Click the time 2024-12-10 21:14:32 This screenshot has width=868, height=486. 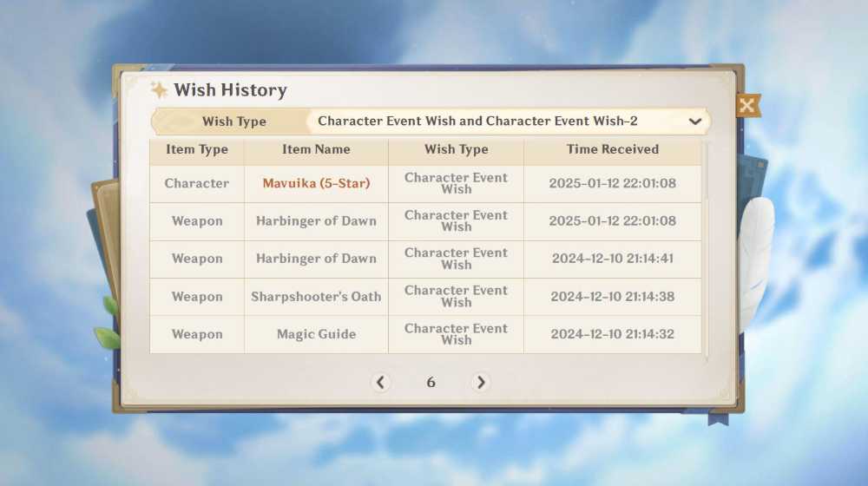click(612, 334)
